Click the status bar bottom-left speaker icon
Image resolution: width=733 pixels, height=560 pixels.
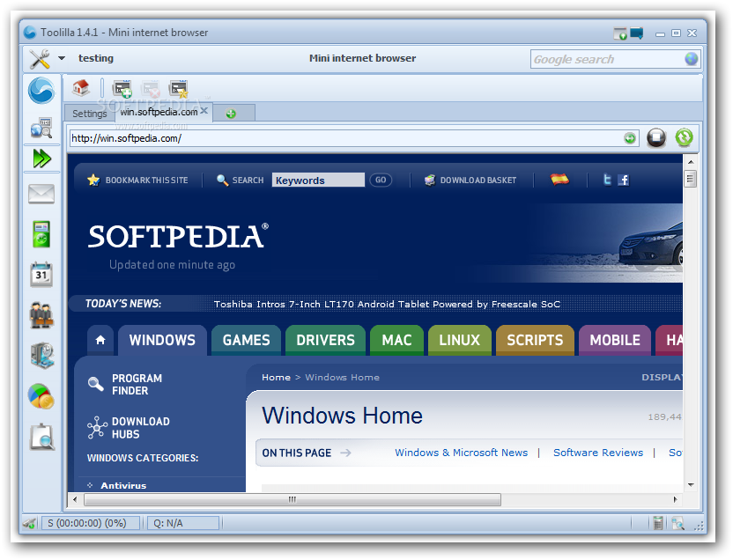[29, 524]
